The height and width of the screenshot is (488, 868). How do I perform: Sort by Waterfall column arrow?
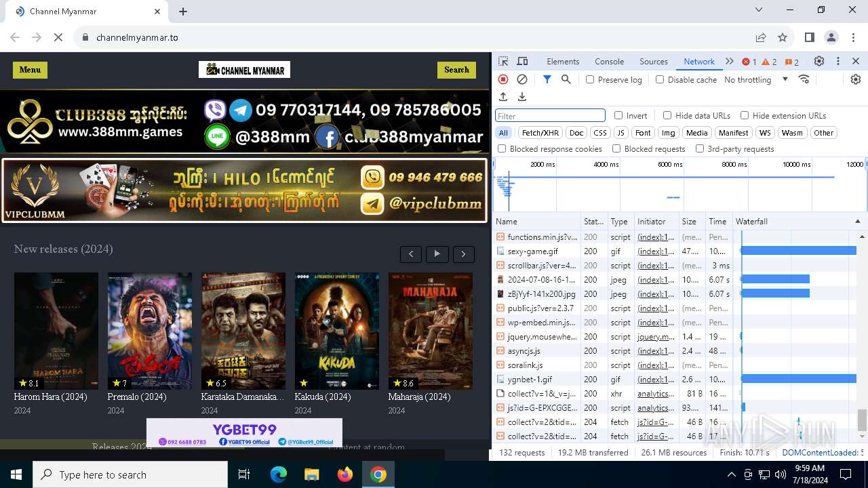click(857, 221)
